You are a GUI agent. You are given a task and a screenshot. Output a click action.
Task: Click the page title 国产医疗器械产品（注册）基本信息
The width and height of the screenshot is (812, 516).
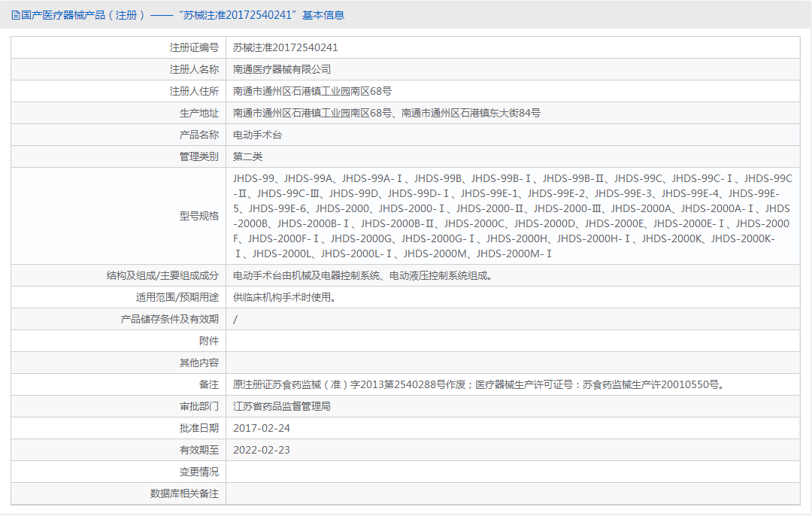tap(182, 15)
